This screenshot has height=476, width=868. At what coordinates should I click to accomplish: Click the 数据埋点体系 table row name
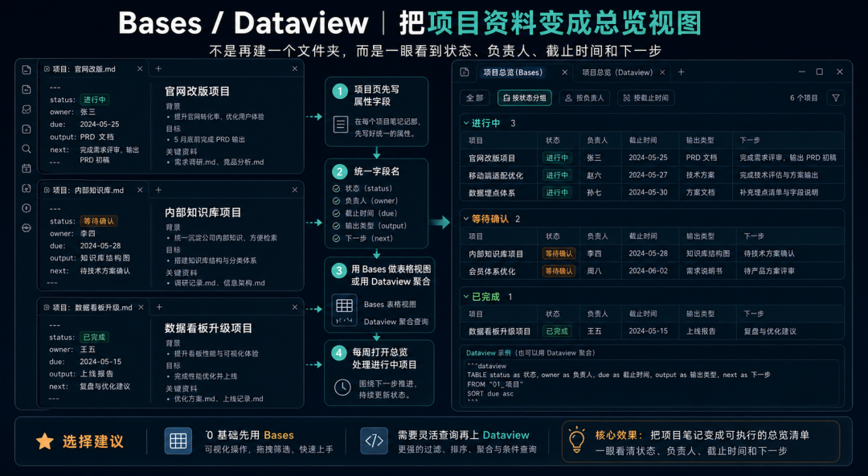[492, 192]
